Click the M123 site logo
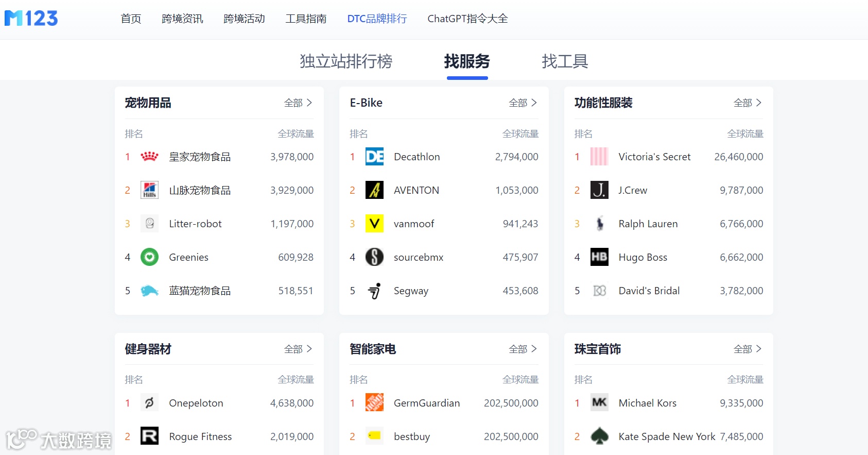The image size is (868, 455). 31,19
